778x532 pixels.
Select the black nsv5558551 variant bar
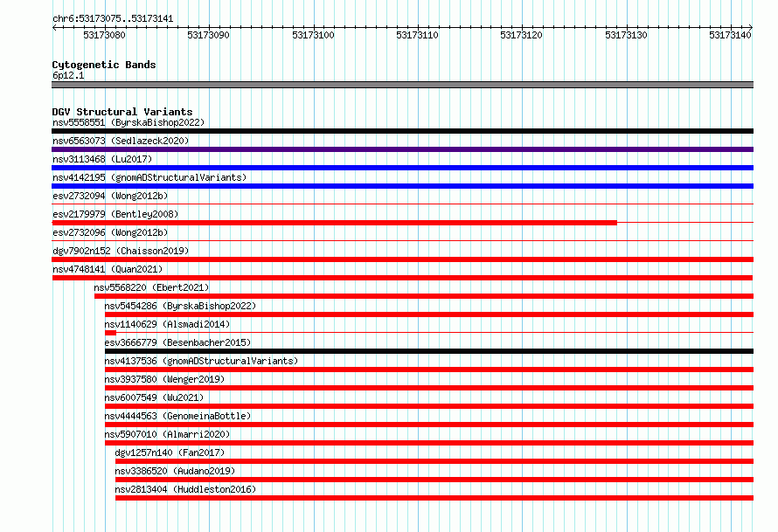point(402,131)
